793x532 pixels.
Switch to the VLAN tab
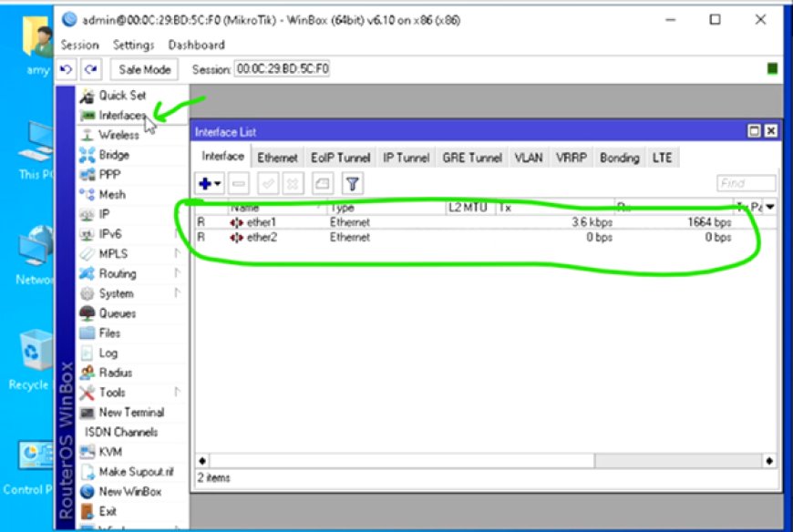529,158
